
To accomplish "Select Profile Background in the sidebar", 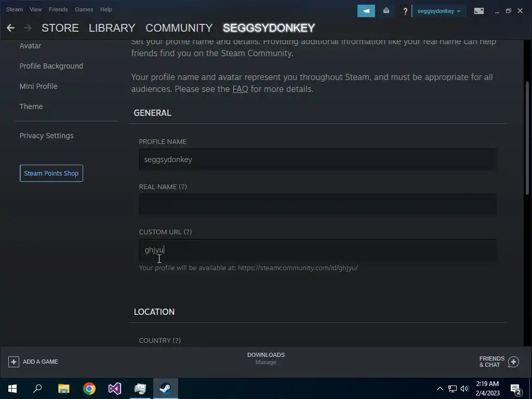I will pyautogui.click(x=51, y=66).
